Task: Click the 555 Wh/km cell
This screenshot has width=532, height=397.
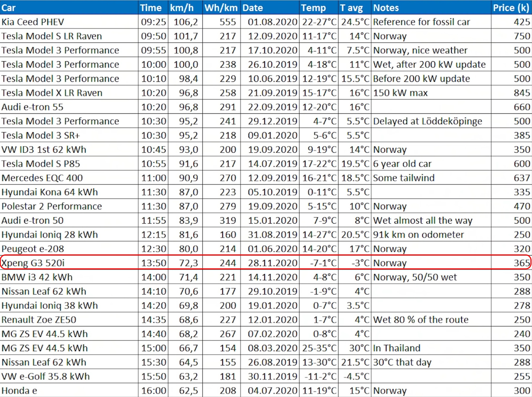Action: click(221, 22)
